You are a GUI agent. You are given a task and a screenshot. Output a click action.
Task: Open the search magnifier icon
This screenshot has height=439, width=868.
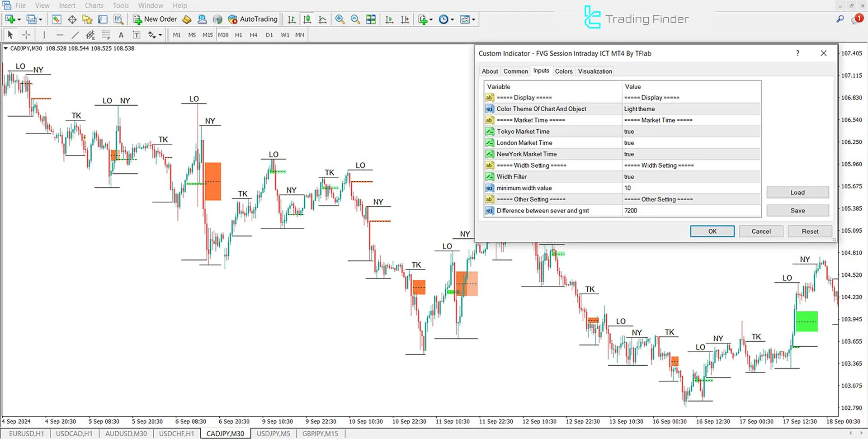[x=840, y=19]
